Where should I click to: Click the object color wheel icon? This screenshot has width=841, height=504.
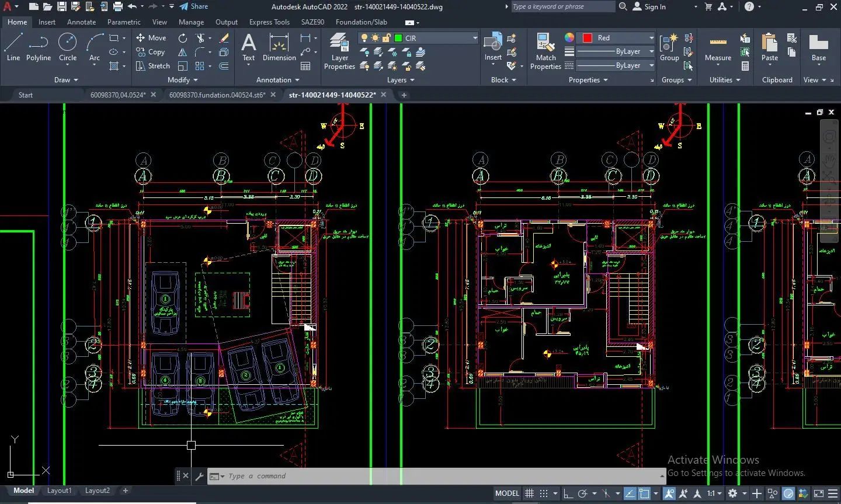pyautogui.click(x=569, y=37)
